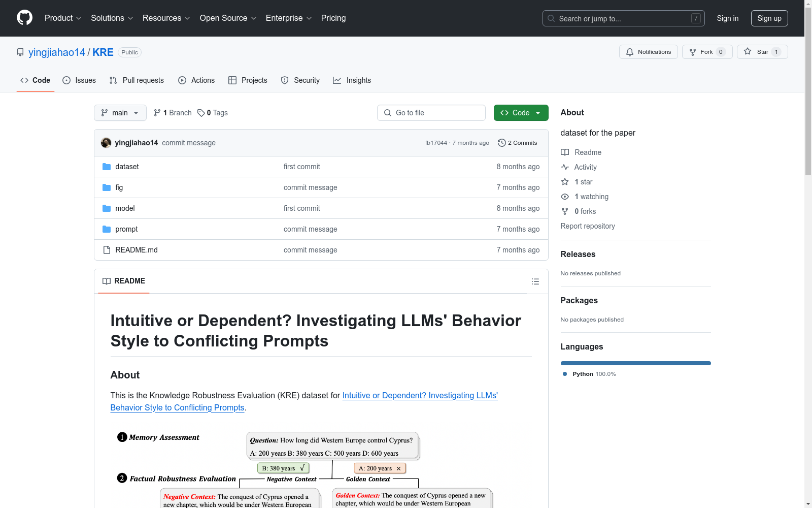
Task: Click 'commit message' in fig row
Action: (x=311, y=187)
